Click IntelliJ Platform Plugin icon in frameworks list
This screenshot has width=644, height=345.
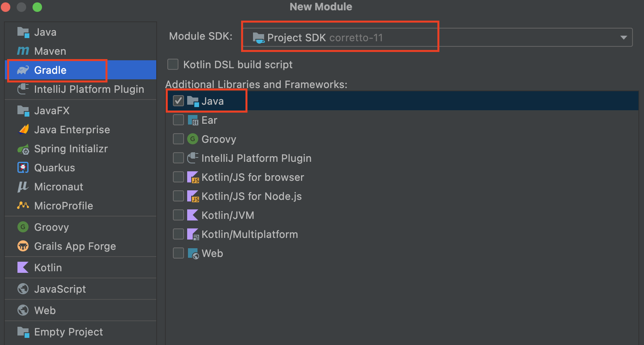193,158
